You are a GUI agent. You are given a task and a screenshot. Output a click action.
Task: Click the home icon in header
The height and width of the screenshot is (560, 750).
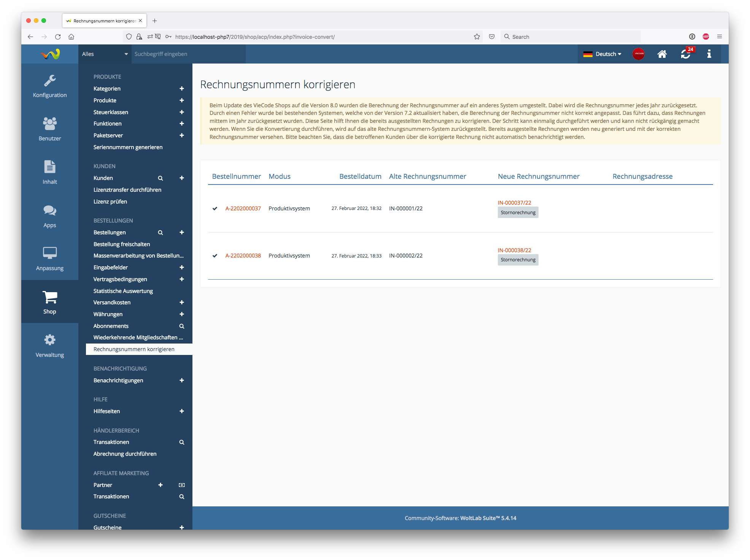(x=662, y=54)
